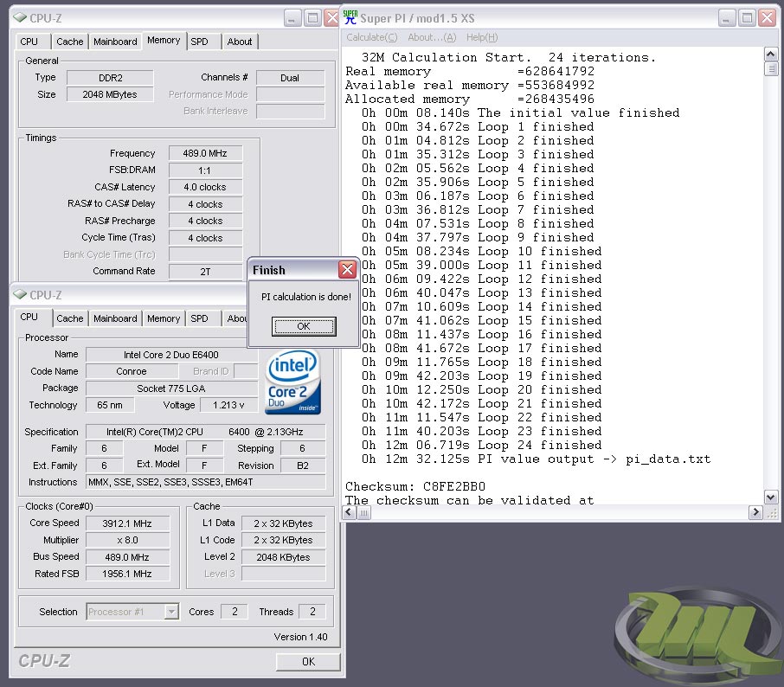This screenshot has height=687, width=784.
Task: Click the up arrow of Super PI vertical scrollbar
Action: click(x=770, y=54)
